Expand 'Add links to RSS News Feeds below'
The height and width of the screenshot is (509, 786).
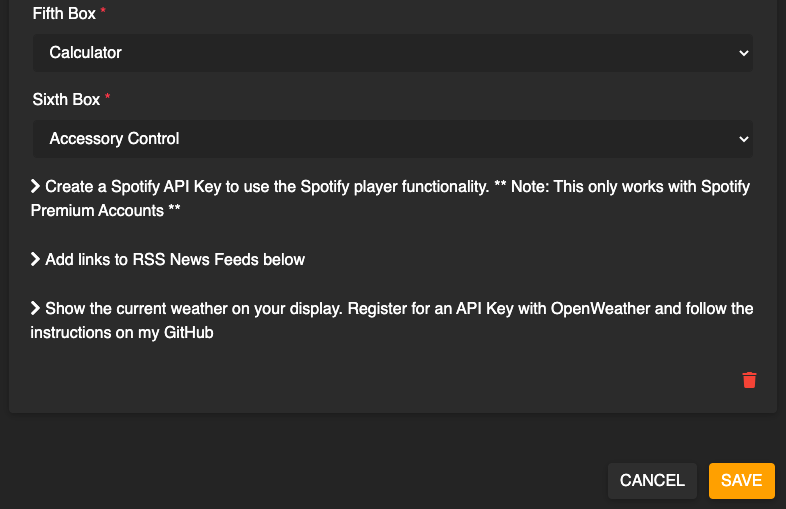click(x=168, y=259)
